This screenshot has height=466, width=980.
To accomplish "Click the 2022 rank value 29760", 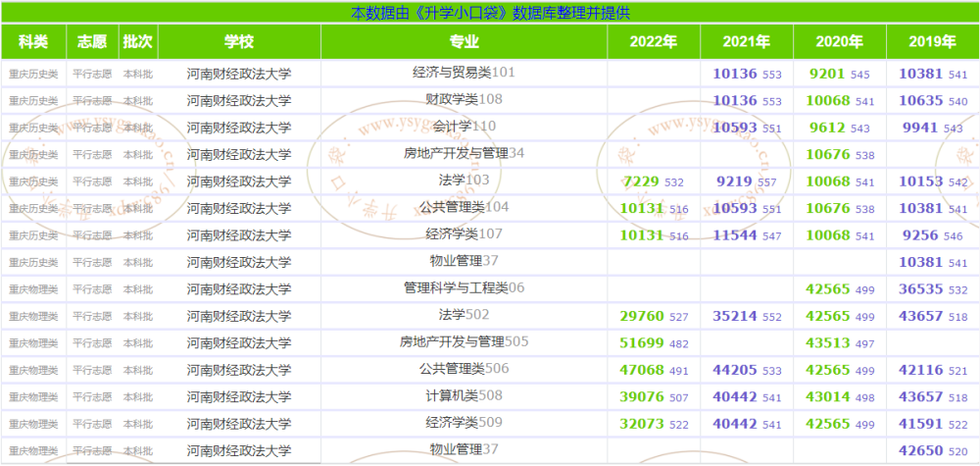I will [642, 316].
